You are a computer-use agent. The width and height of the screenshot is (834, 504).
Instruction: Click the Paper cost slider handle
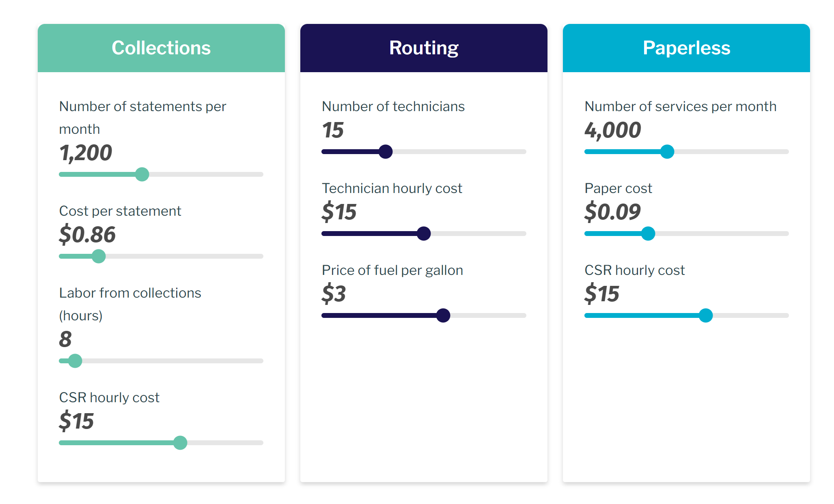pyautogui.click(x=648, y=234)
